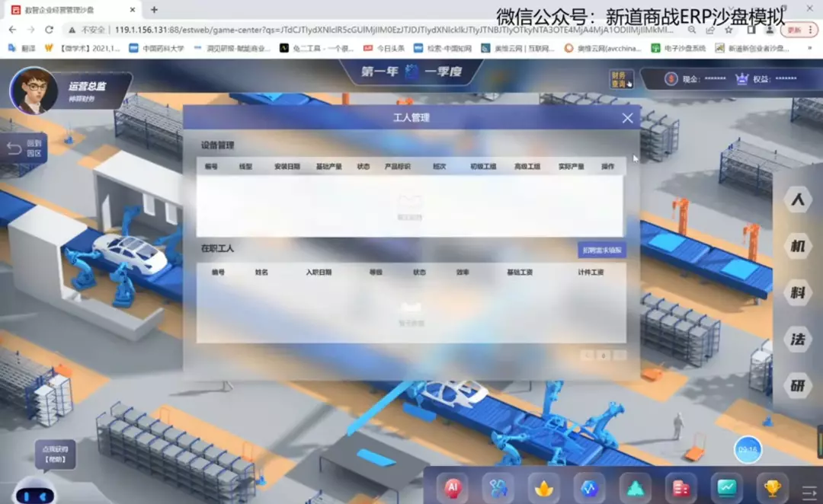Click the blue 招聘需求填报 button

click(601, 250)
